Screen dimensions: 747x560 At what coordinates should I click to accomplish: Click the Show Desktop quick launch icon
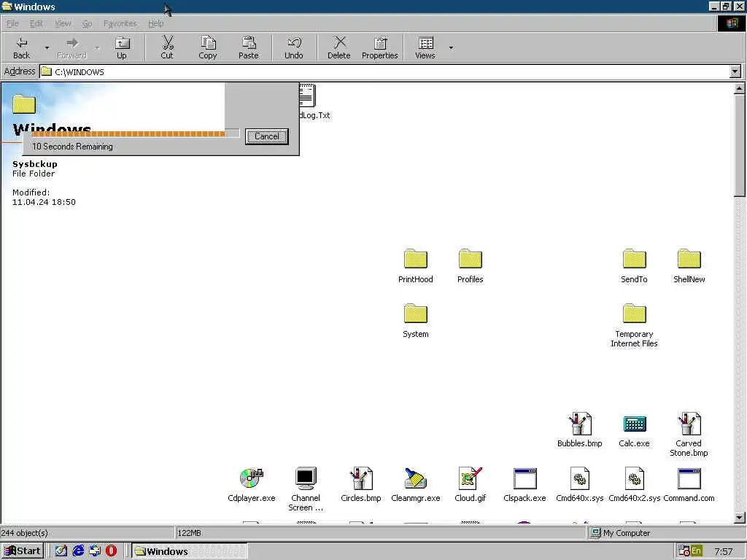click(x=61, y=551)
